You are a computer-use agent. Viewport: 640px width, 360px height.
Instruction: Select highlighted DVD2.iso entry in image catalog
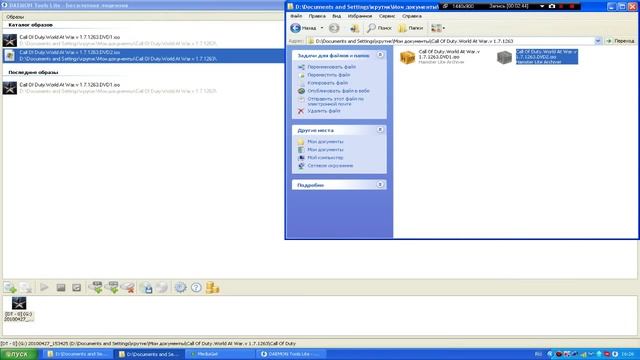[143, 56]
